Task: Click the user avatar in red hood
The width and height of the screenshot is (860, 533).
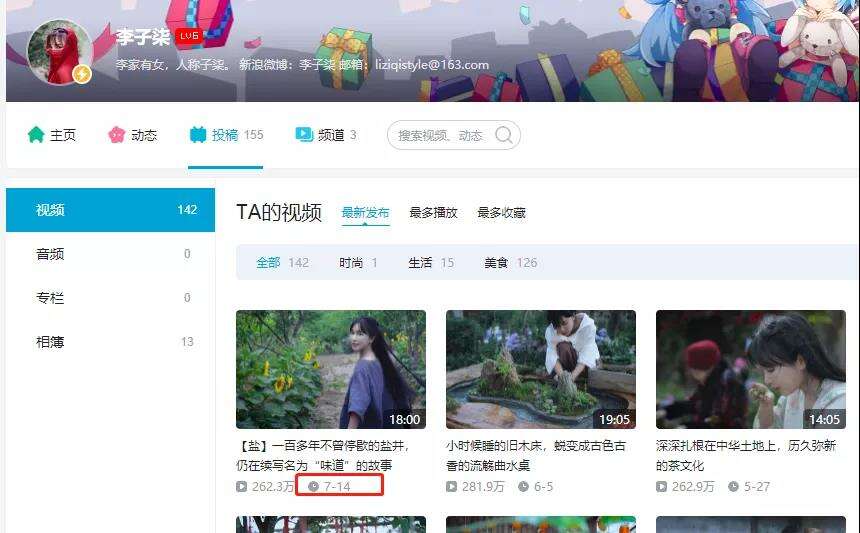Action: (x=60, y=53)
